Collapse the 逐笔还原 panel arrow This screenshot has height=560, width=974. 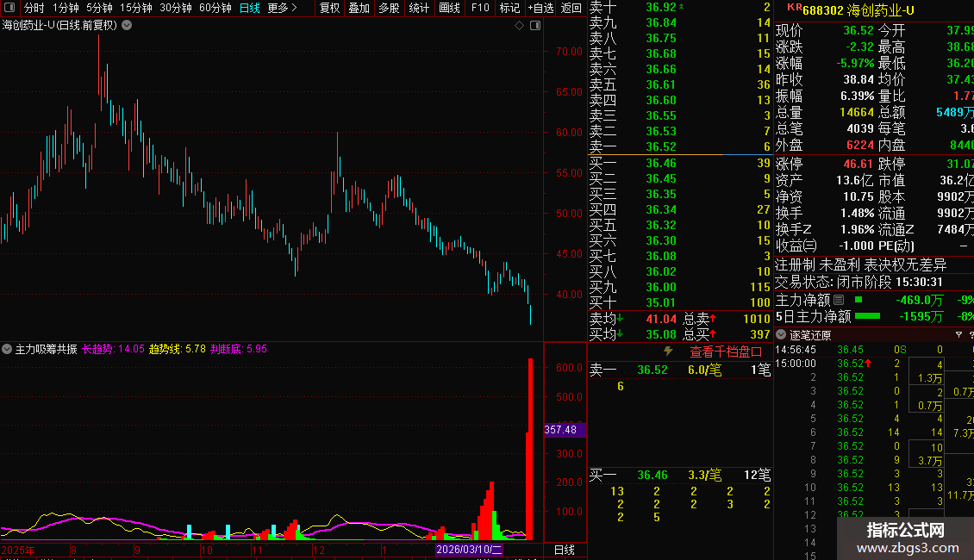point(781,334)
